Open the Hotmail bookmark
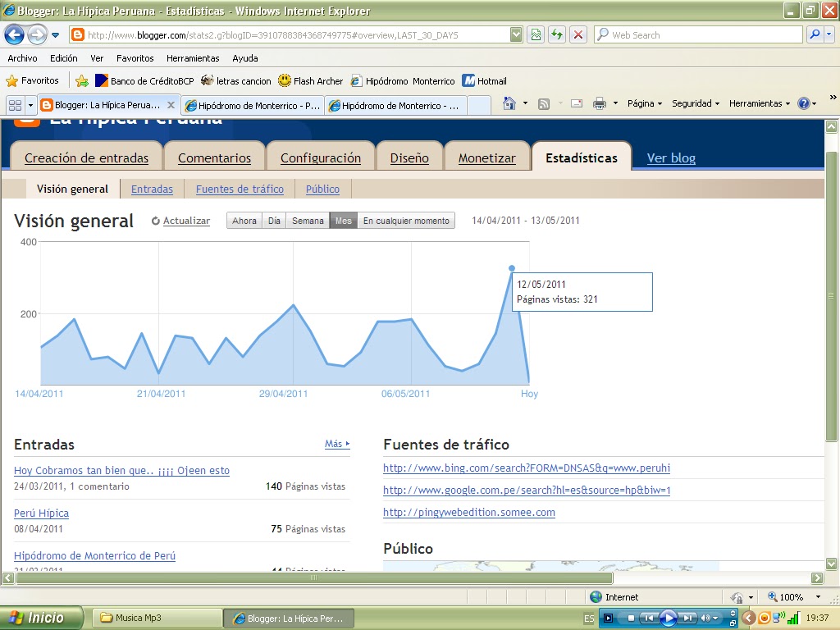The image size is (840, 630). point(484,81)
